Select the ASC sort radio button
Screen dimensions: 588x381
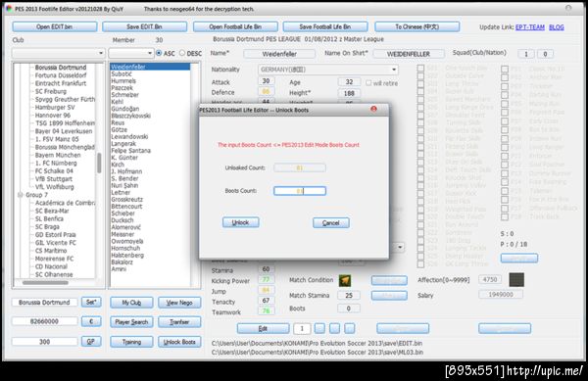[x=159, y=53]
